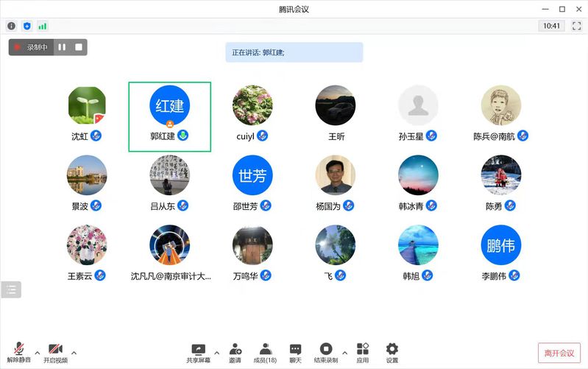The image size is (588, 369).
Task: Expand audio options arrow beside microphone
Action: click(x=38, y=352)
